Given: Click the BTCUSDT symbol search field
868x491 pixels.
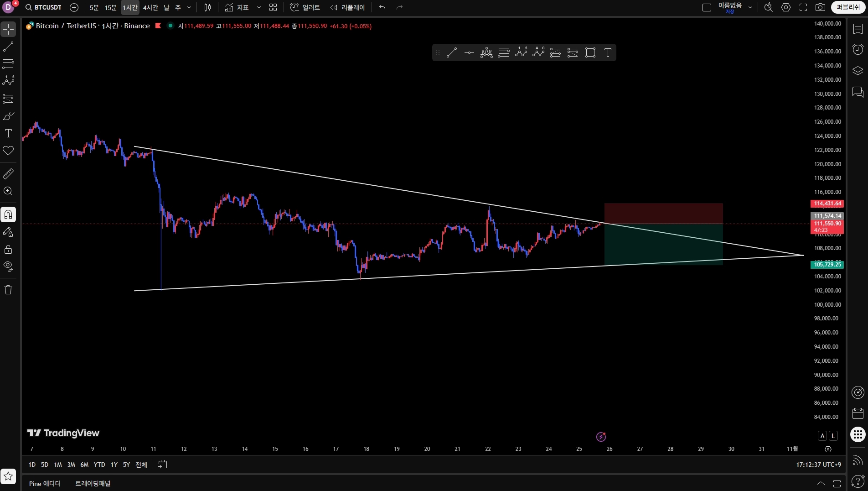Looking at the screenshot, I should point(44,7).
